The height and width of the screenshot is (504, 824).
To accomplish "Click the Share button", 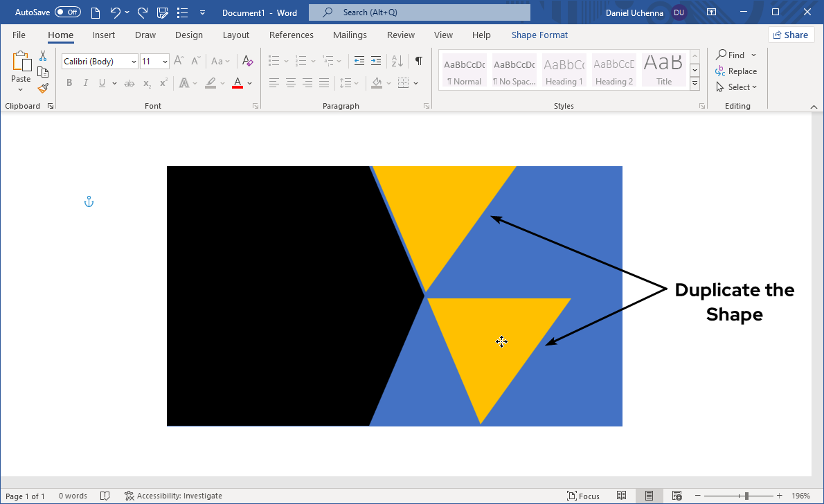I will (791, 35).
